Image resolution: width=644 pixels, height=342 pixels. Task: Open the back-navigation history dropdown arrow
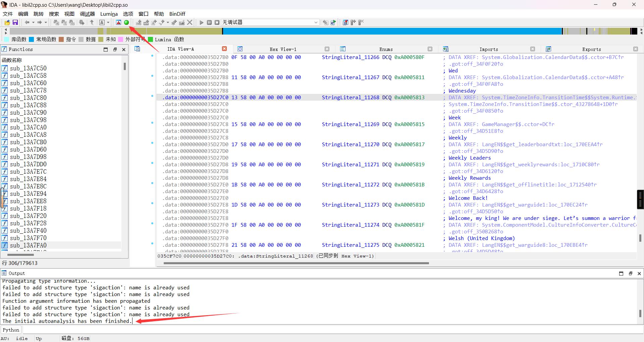click(x=33, y=22)
